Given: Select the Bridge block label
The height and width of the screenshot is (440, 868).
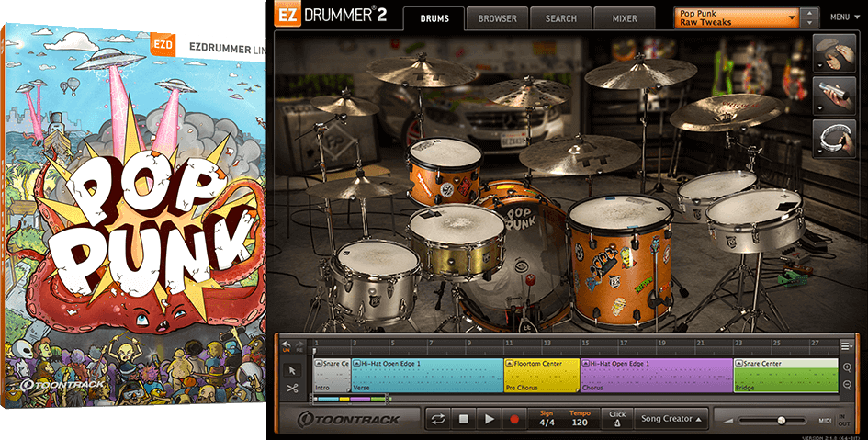Looking at the screenshot, I should pos(745,388).
